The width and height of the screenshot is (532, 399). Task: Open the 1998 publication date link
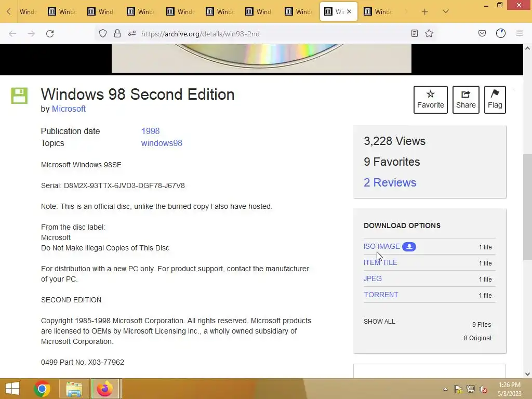click(150, 131)
